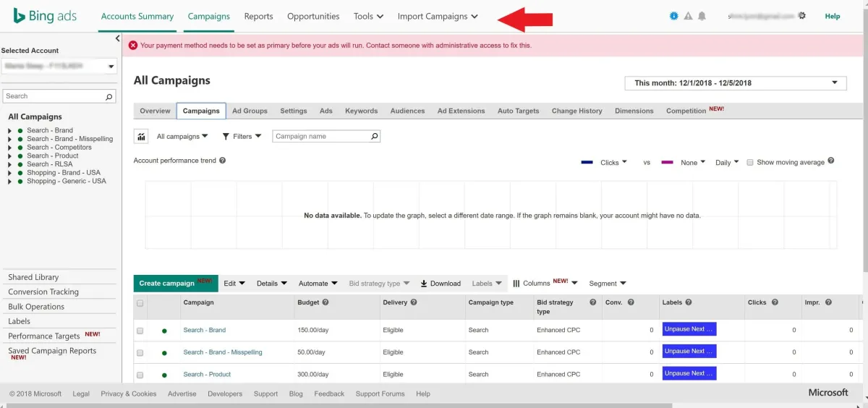Open the Budget column help icon

[325, 302]
